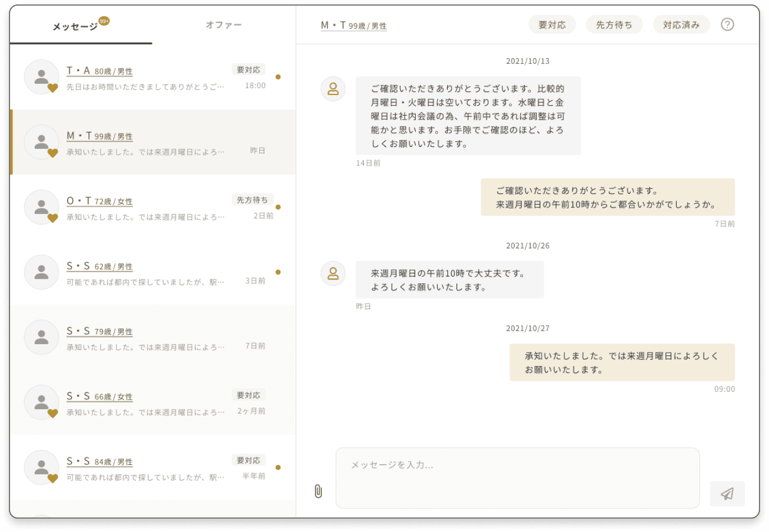Open O・T 72歳/女性 name link
This screenshot has height=532, width=769.
click(x=99, y=201)
